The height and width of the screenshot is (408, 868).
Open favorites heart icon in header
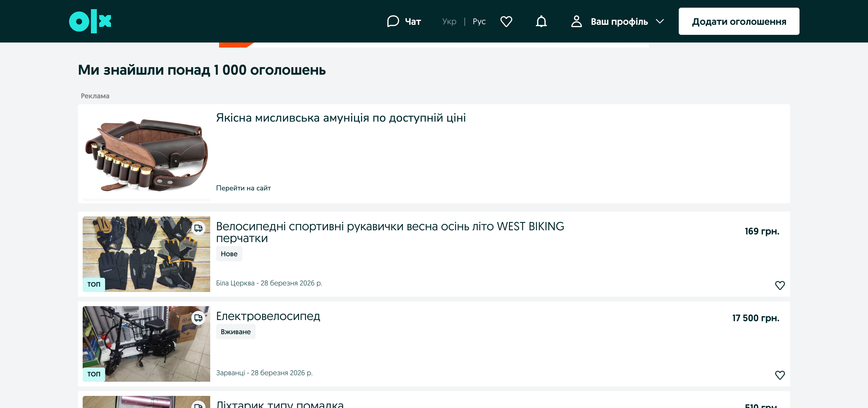click(506, 21)
